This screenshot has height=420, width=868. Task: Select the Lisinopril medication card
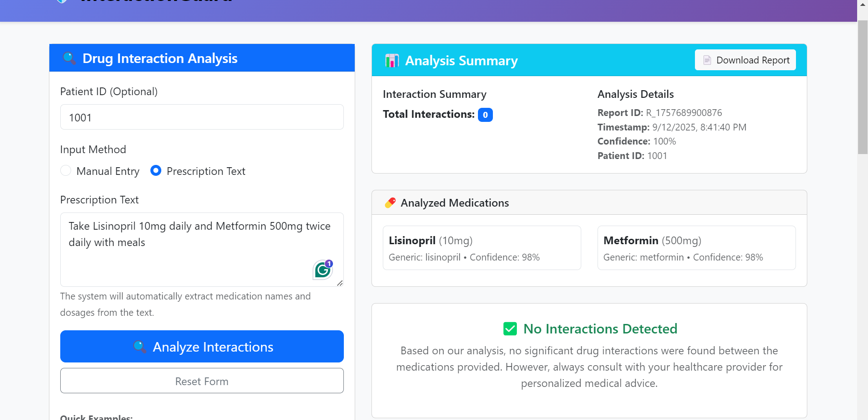click(x=482, y=248)
